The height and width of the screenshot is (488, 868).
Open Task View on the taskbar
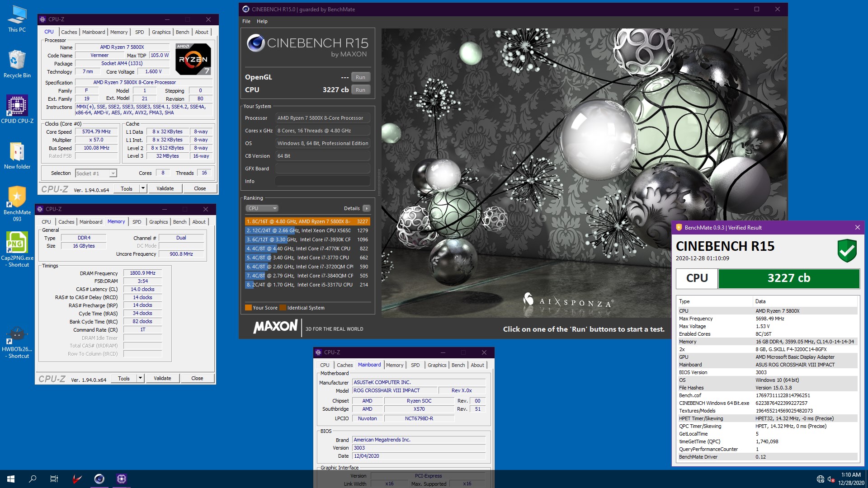(x=54, y=479)
